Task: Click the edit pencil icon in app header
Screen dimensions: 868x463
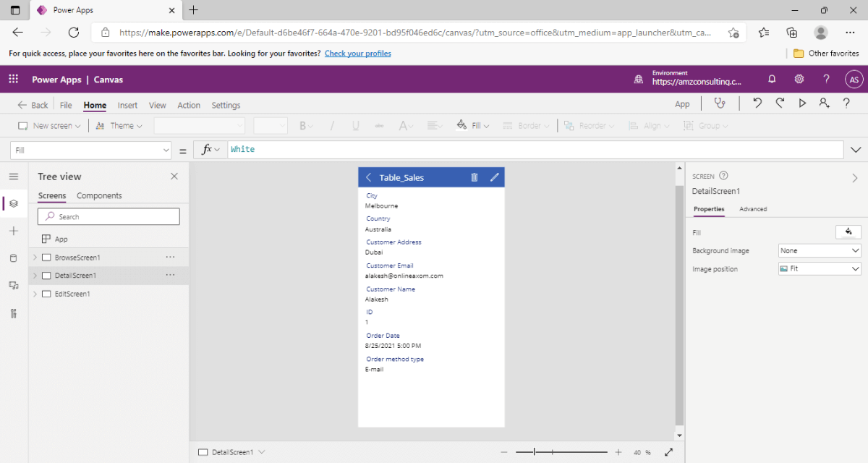Action: pos(495,177)
